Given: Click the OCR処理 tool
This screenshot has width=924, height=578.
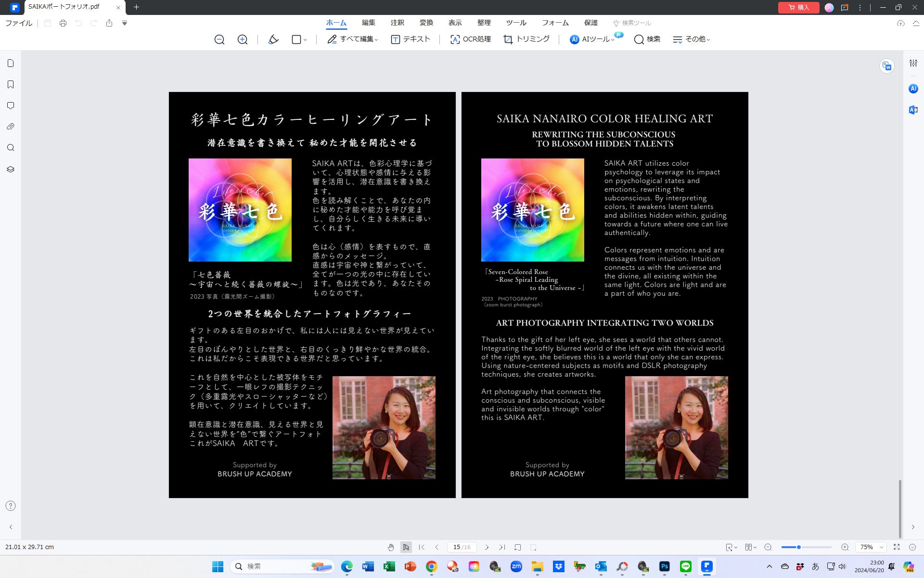Looking at the screenshot, I should tap(470, 39).
